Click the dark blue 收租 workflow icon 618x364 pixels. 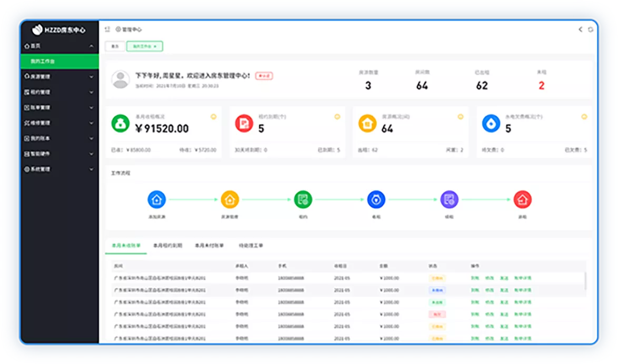(376, 200)
